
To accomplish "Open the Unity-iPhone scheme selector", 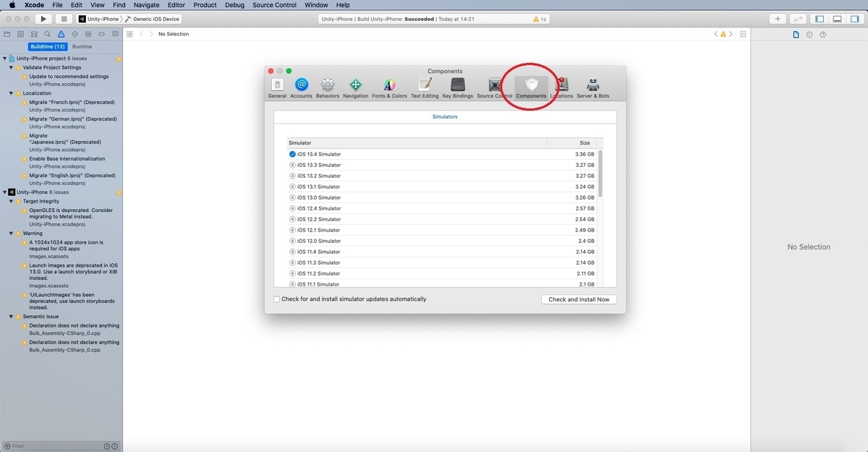I will (98, 19).
